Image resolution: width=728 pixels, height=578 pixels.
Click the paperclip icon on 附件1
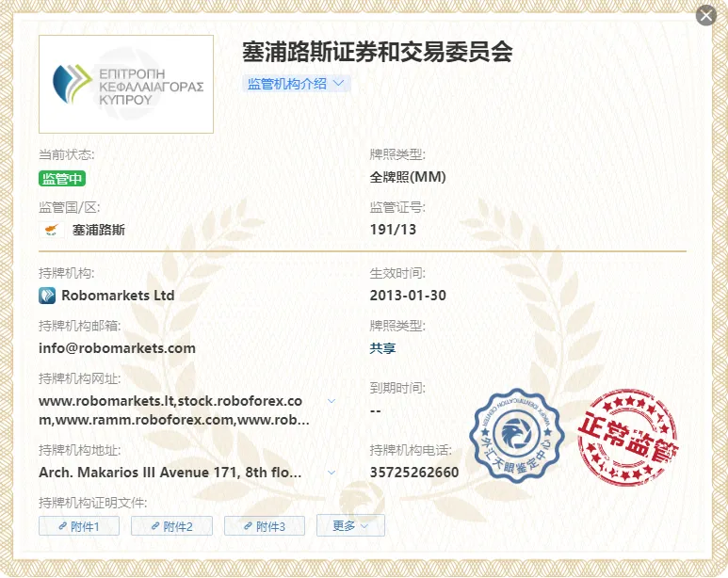pyautogui.click(x=63, y=526)
